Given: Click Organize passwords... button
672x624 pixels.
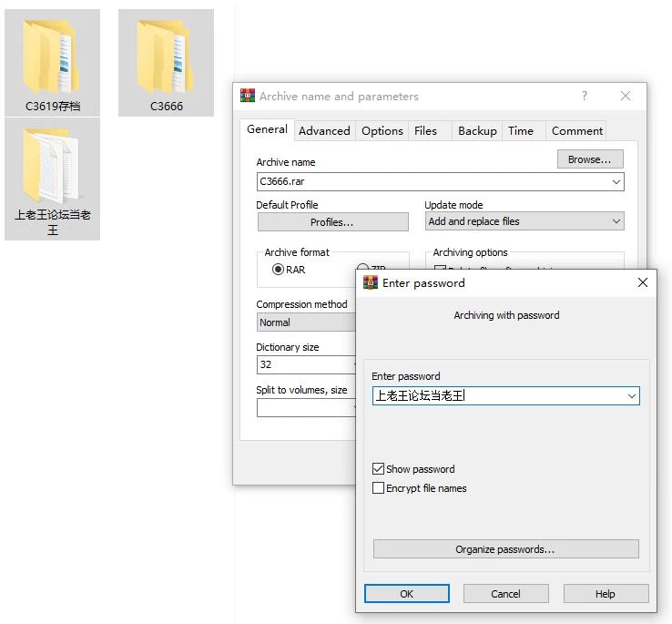Looking at the screenshot, I should pos(505,549).
